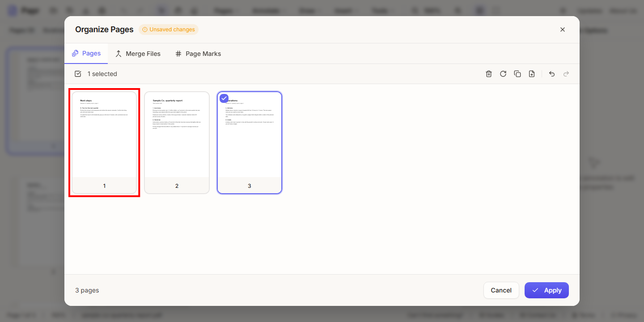This screenshot has height=322, width=644.
Task: Duplicate the selected page
Action: tap(517, 74)
